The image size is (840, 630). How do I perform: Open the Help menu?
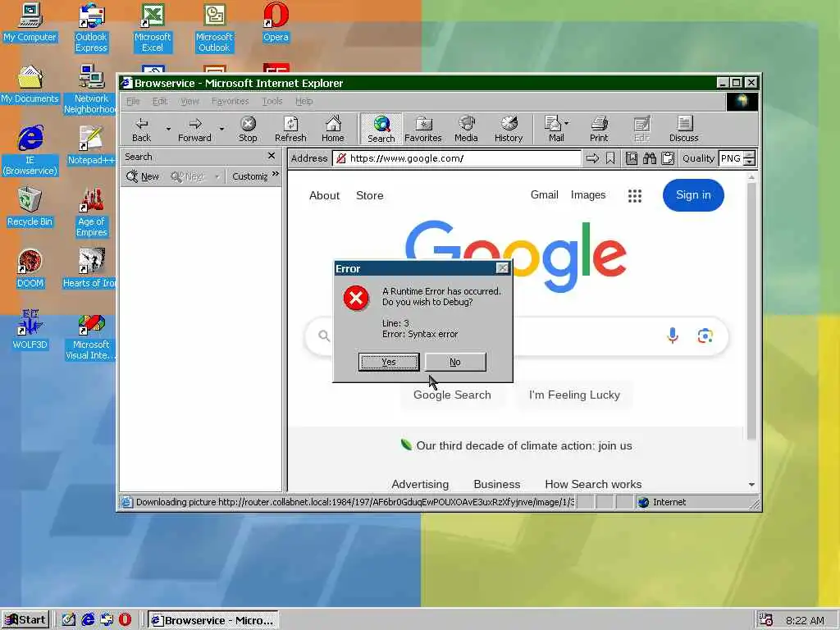(304, 101)
